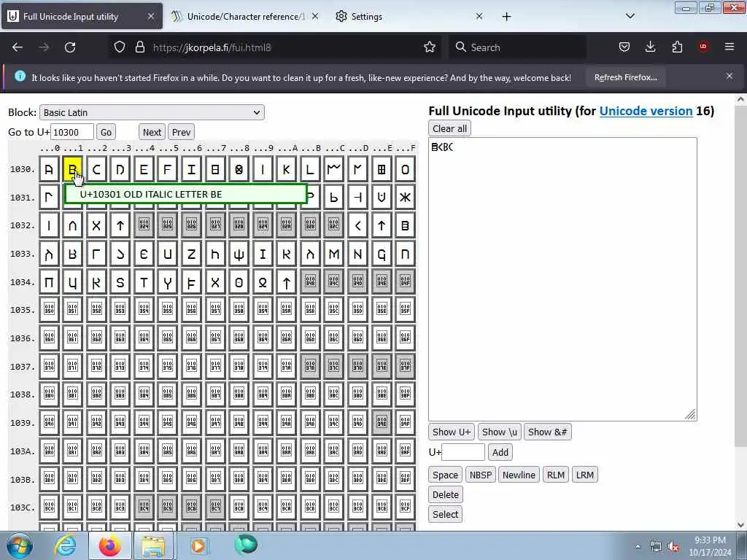The height and width of the screenshot is (560, 747).
Task: Open a new browser tab
Action: (x=506, y=17)
